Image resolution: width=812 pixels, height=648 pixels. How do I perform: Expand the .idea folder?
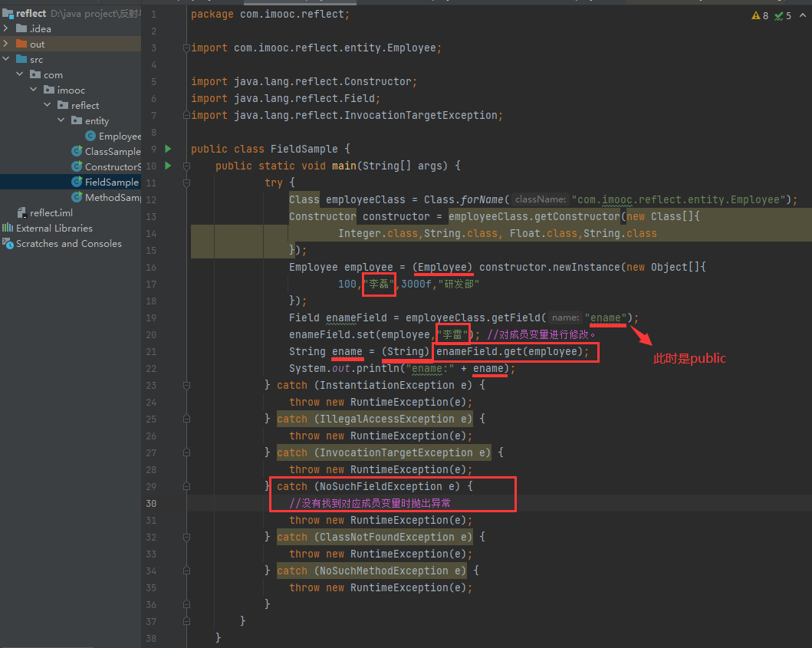tap(6, 28)
